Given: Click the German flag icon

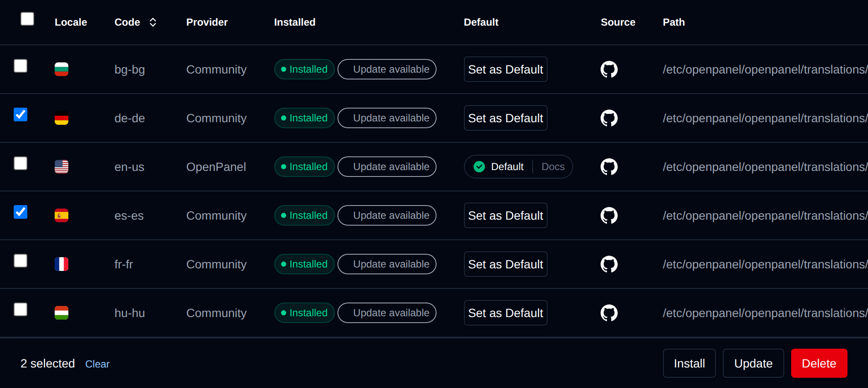Looking at the screenshot, I should tap(62, 118).
